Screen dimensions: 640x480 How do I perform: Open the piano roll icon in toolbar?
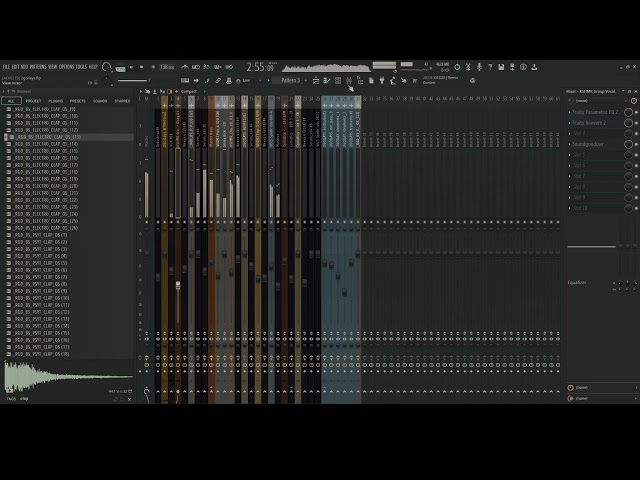tap(327, 80)
